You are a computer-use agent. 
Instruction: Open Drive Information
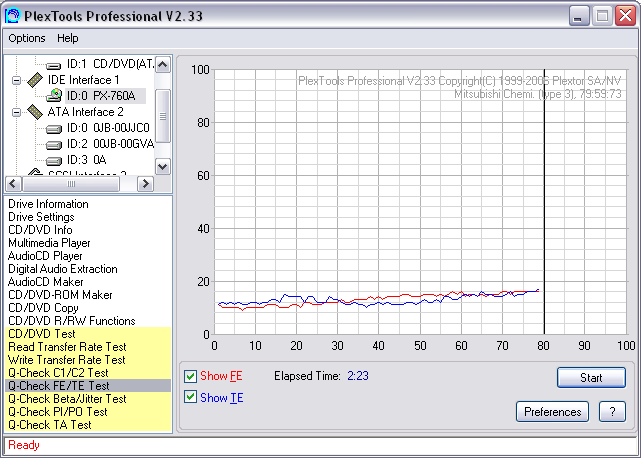tap(48, 204)
